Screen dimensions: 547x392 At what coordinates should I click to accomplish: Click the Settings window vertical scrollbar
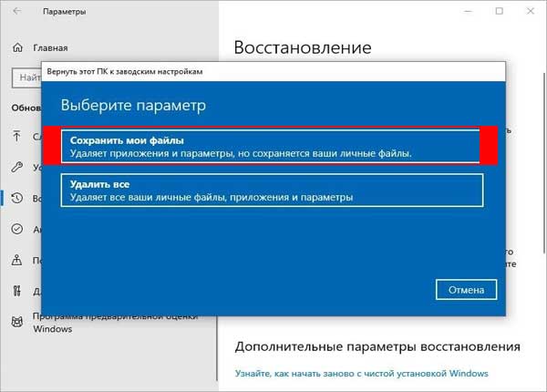tap(544, 163)
